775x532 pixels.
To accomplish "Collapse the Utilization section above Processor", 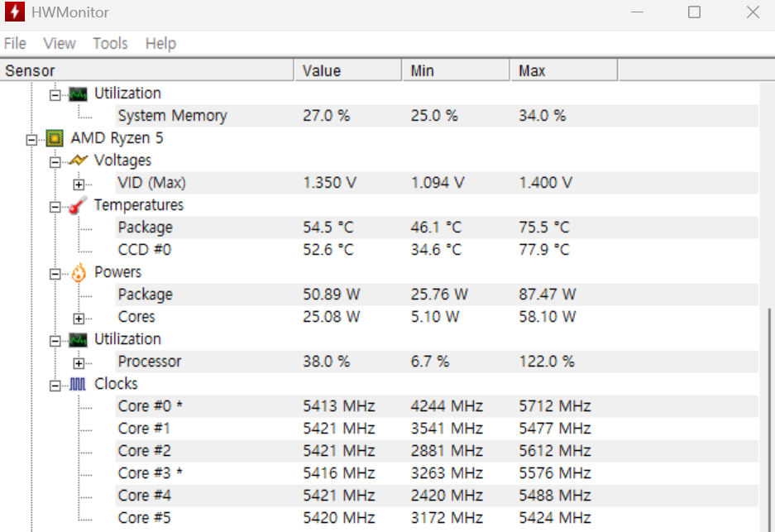I will click(55, 341).
